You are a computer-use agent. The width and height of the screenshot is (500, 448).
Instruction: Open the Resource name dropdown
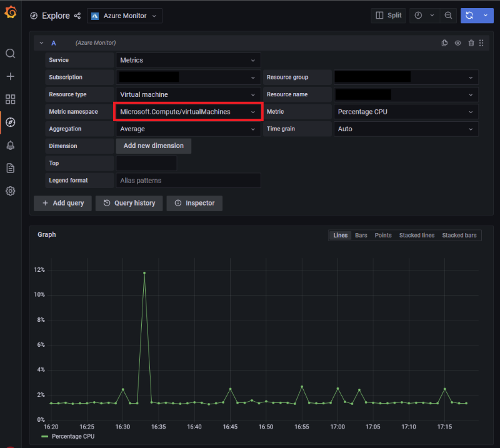tap(406, 95)
